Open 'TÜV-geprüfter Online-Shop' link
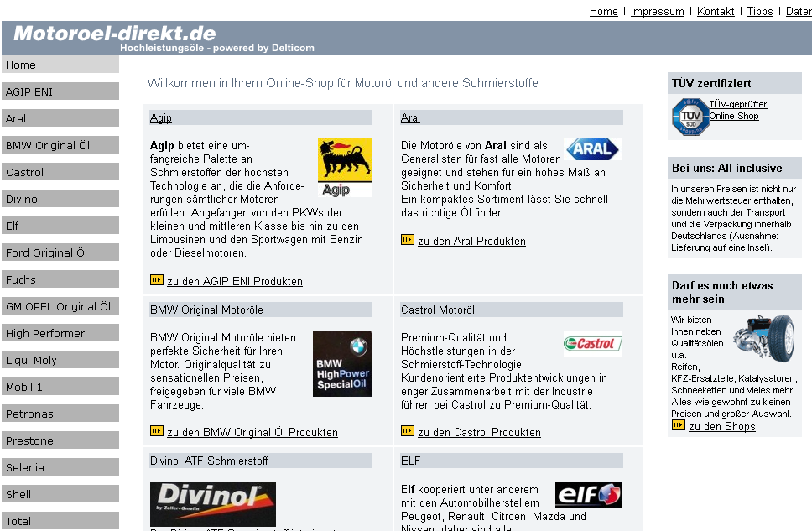 tap(738, 110)
